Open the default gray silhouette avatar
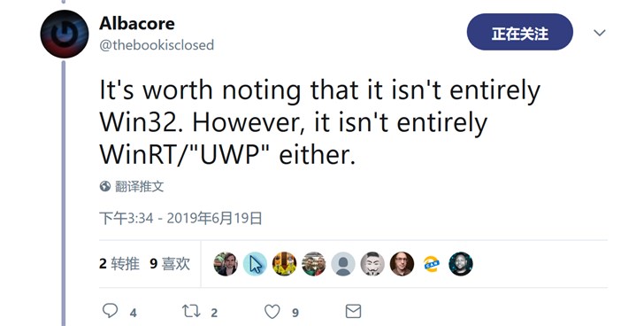The image size is (644, 326). 343,264
